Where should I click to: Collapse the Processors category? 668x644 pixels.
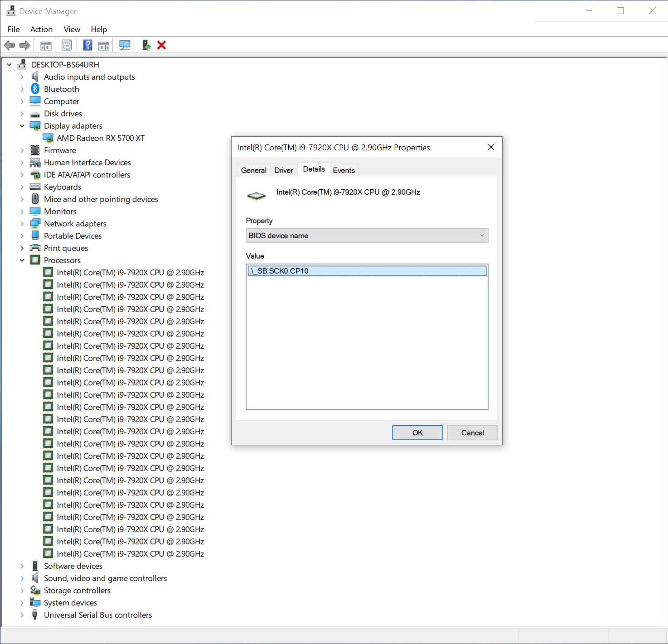(x=22, y=260)
